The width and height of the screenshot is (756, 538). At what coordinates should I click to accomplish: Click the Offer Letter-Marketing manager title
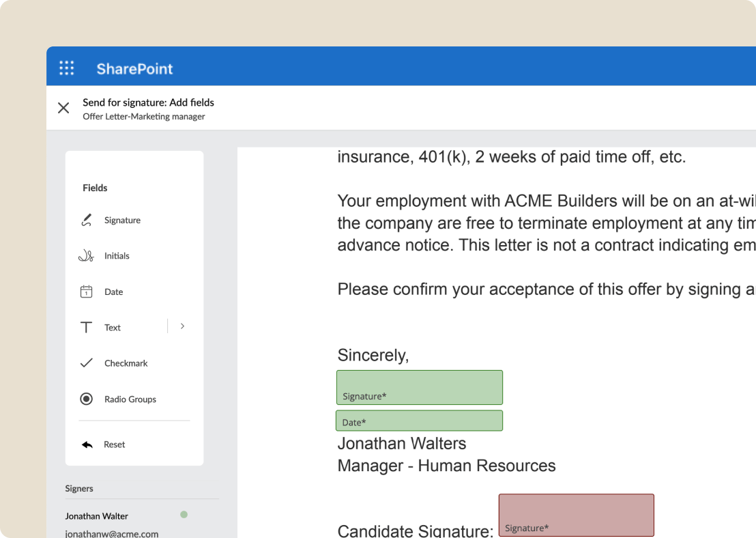coord(143,116)
